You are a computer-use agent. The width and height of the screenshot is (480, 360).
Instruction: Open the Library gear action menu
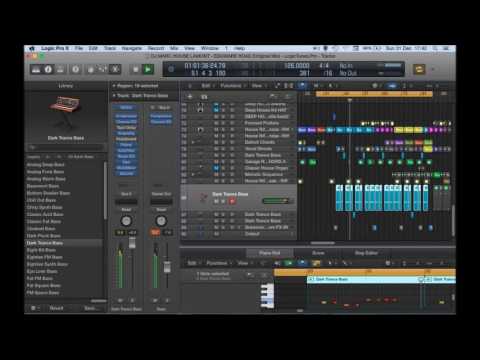(34, 308)
